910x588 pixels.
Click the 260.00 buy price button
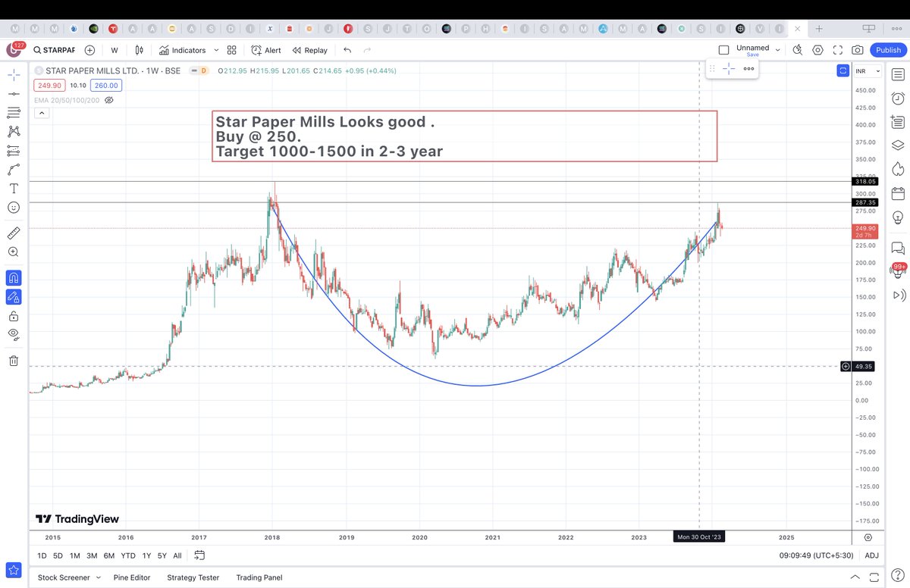coord(105,86)
